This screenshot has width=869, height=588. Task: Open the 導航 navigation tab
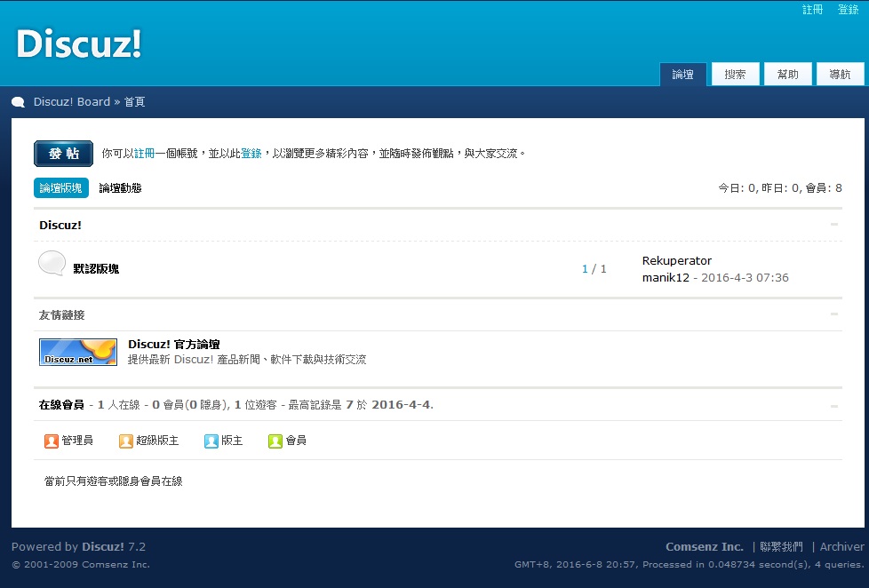pos(840,75)
